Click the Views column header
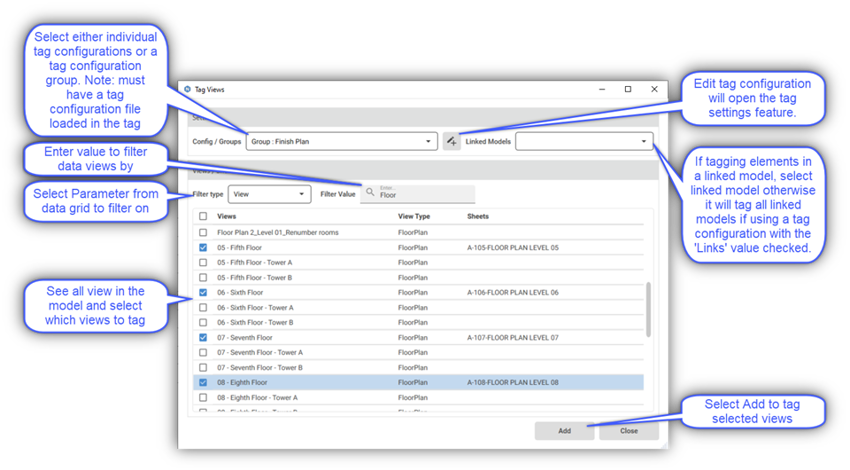Viewport: 850px width, 470px height. (227, 216)
